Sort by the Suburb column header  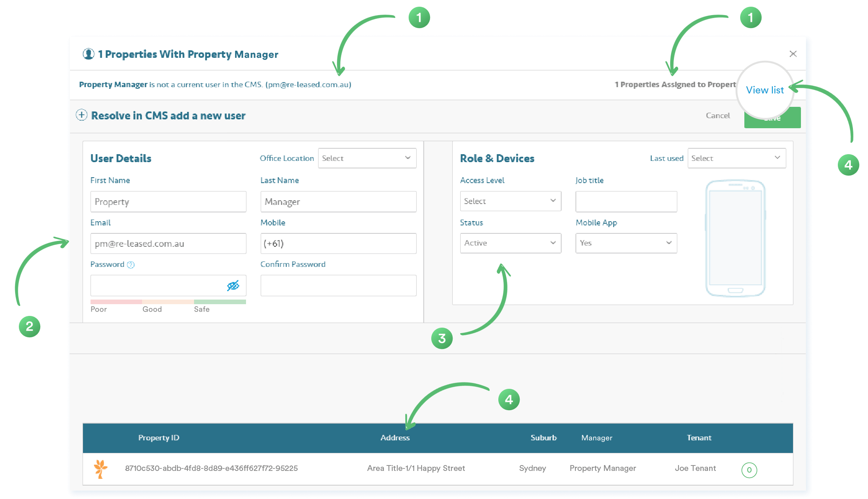pyautogui.click(x=544, y=438)
